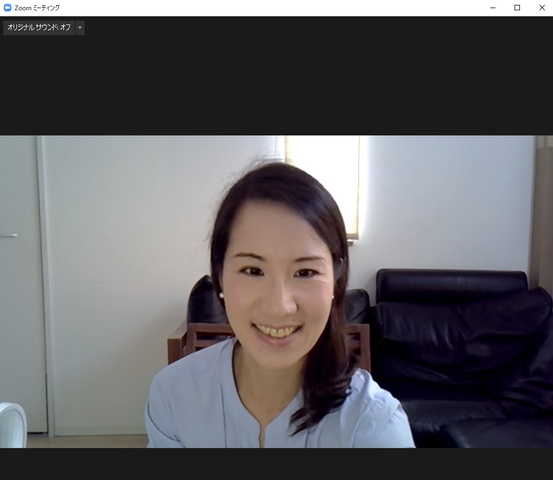Click the Zoom logo icon in title bar
553x480 pixels.
tap(7, 8)
